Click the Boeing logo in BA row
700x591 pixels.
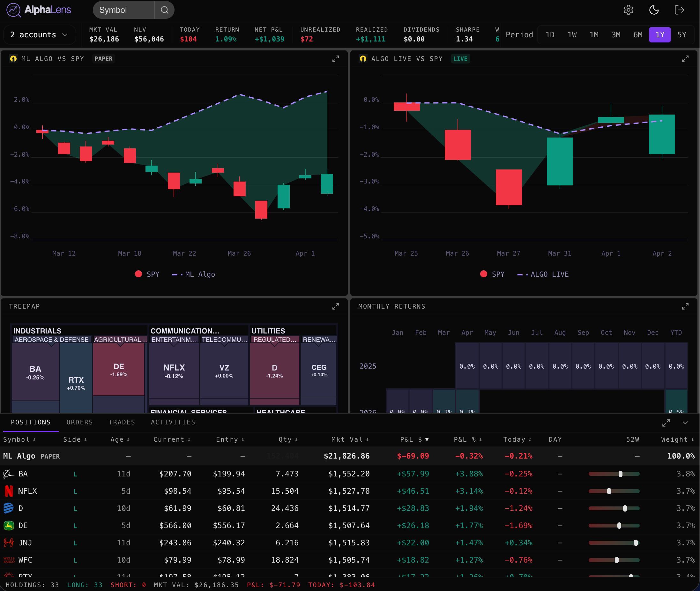(x=8, y=474)
